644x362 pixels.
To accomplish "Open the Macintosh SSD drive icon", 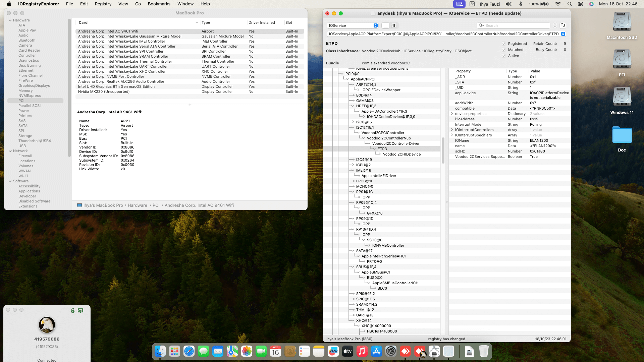I will click(622, 22).
